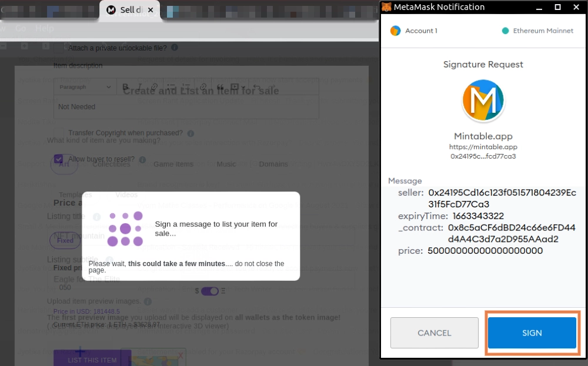588x366 pixels.
Task: Open the https://mintable.app link text
Action: tap(483, 147)
